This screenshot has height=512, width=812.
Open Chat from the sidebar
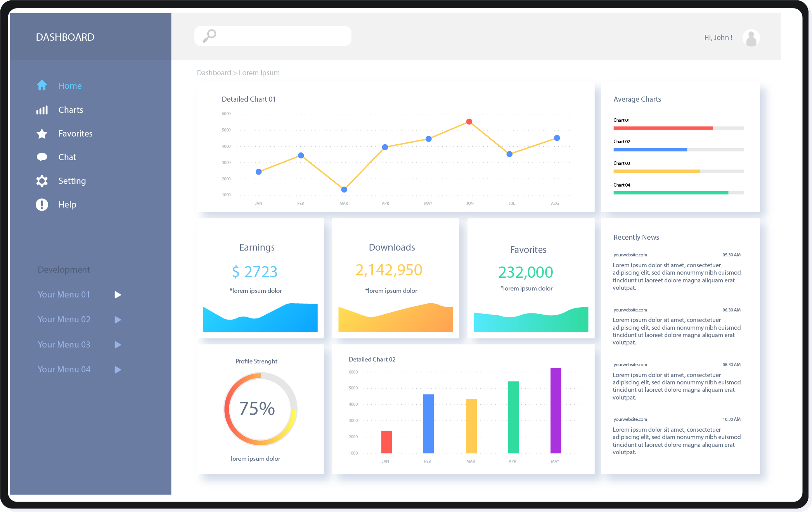67,157
